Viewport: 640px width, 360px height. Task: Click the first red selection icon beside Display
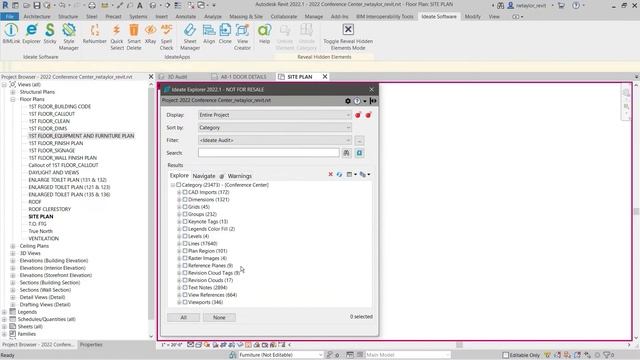(x=358, y=115)
